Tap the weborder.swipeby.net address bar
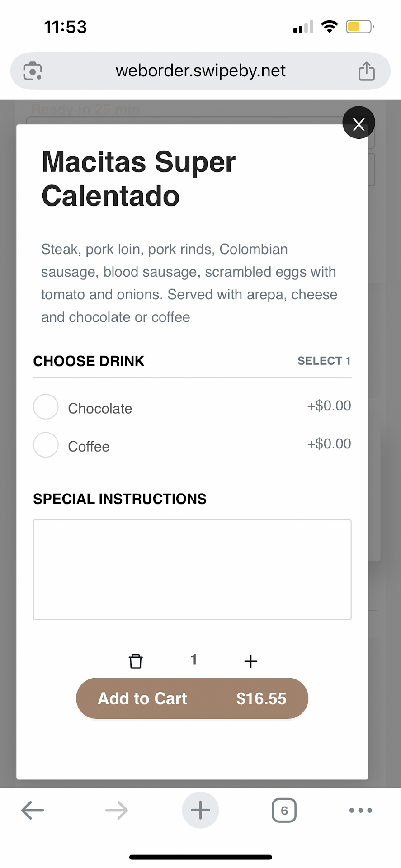 coord(200,71)
